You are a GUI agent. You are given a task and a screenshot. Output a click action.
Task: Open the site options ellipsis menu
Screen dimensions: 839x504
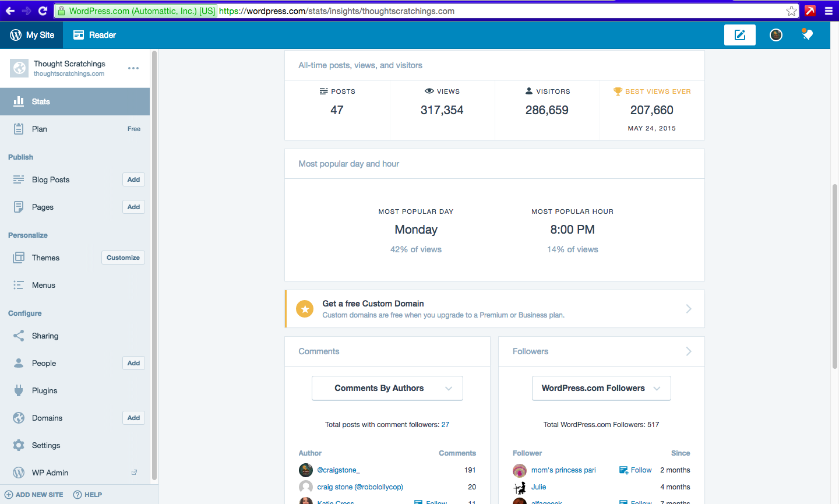coord(133,68)
